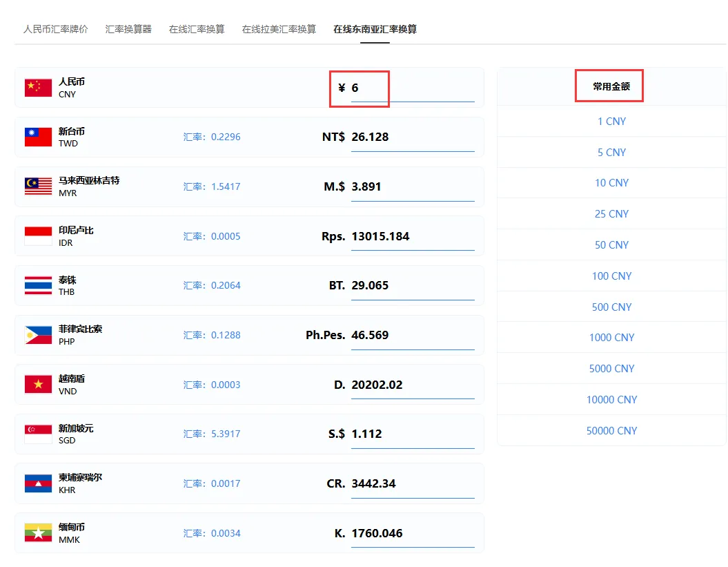Focus the KHR amount field showing 3442.34

(x=413, y=484)
